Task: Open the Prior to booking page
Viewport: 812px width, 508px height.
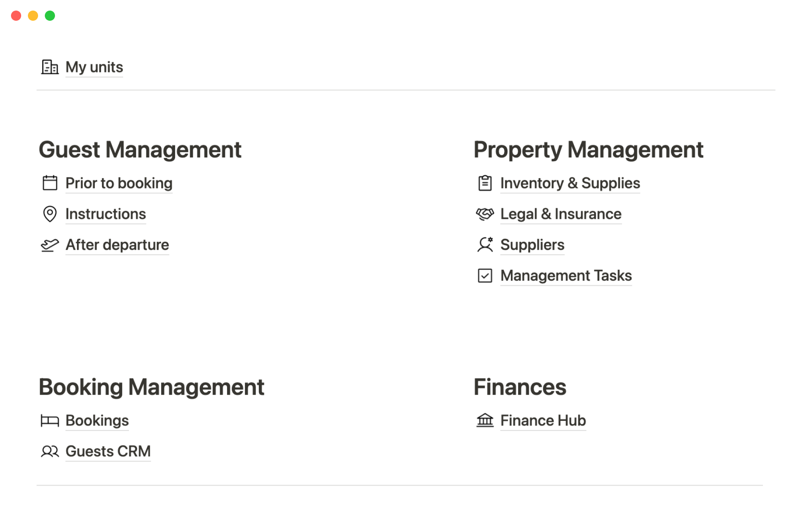Action: pyautogui.click(x=119, y=183)
